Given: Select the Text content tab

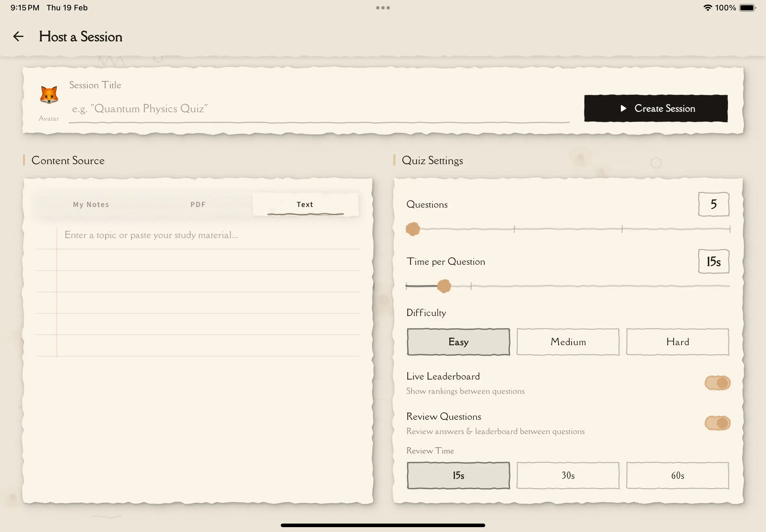Looking at the screenshot, I should [305, 204].
